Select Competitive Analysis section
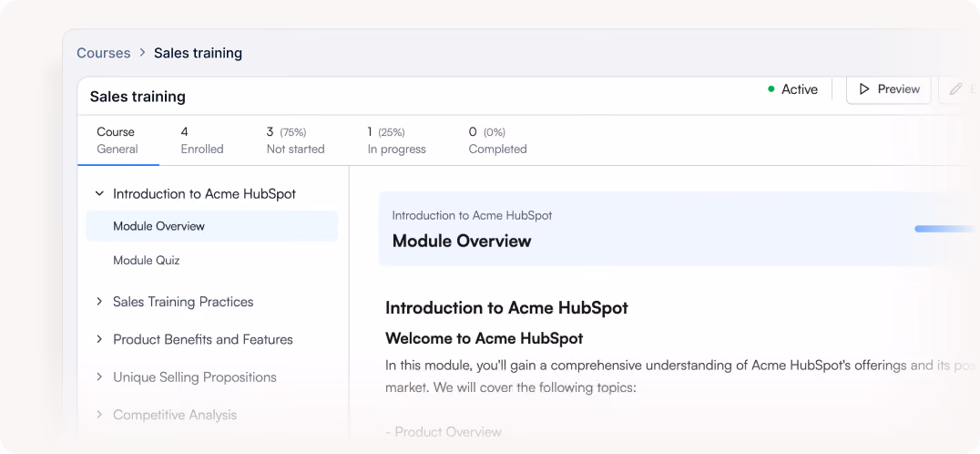This screenshot has width=980, height=454. 175,415
